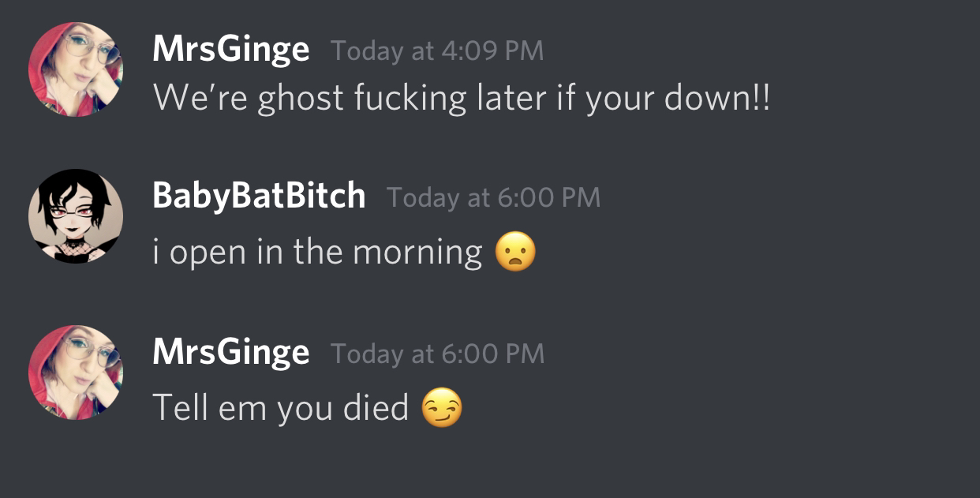
Task: Click MrsGinge's avatar on the 4:09 PM message
Action: pyautogui.click(x=76, y=69)
